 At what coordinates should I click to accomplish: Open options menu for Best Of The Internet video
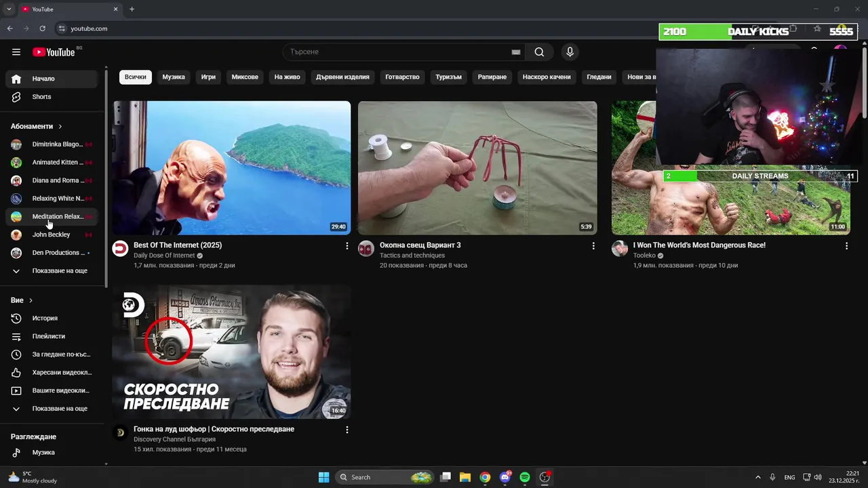pyautogui.click(x=347, y=245)
